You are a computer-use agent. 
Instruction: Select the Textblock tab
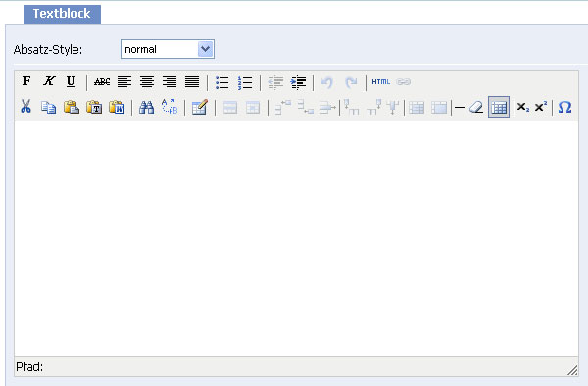tap(63, 14)
